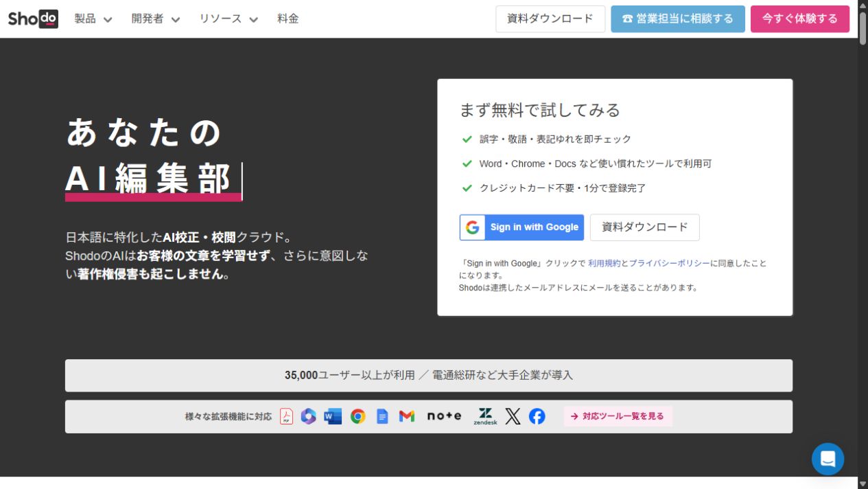Click the まず無料で試してみる heading

(x=540, y=110)
